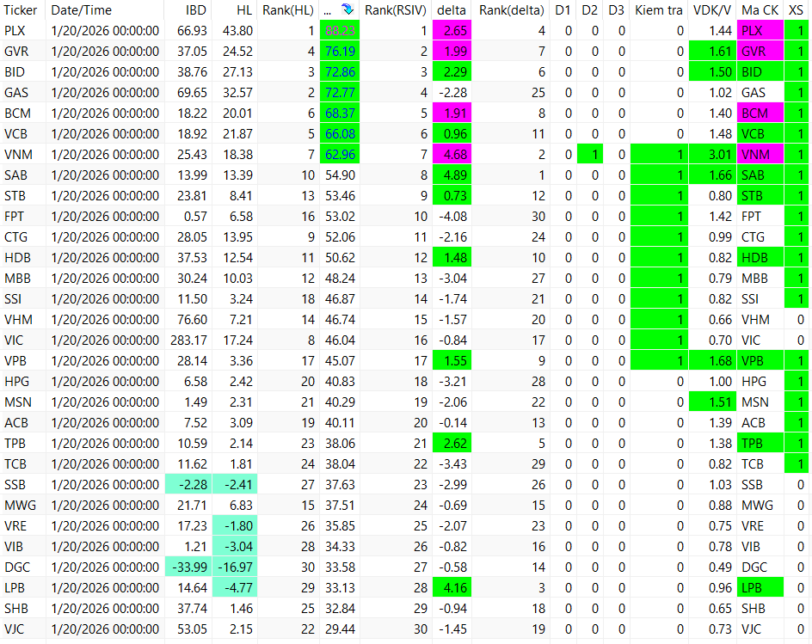This screenshot has width=812, height=644.
Task: Click the delta column header
Action: point(452,9)
